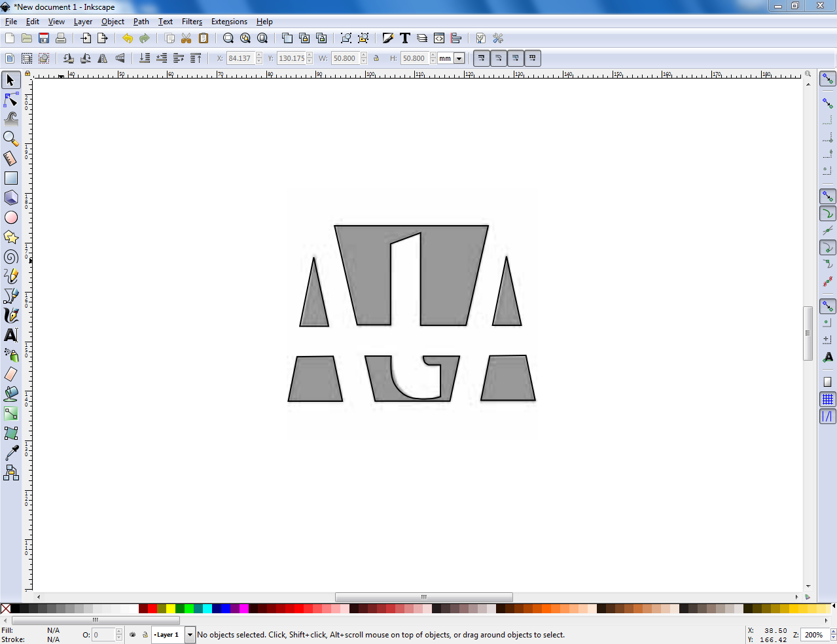Open the Align and Distribute icon
This screenshot has width=837, height=644.
pyautogui.click(x=456, y=38)
